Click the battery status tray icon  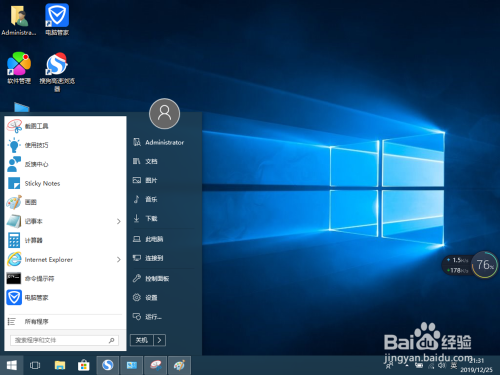(x=419, y=366)
